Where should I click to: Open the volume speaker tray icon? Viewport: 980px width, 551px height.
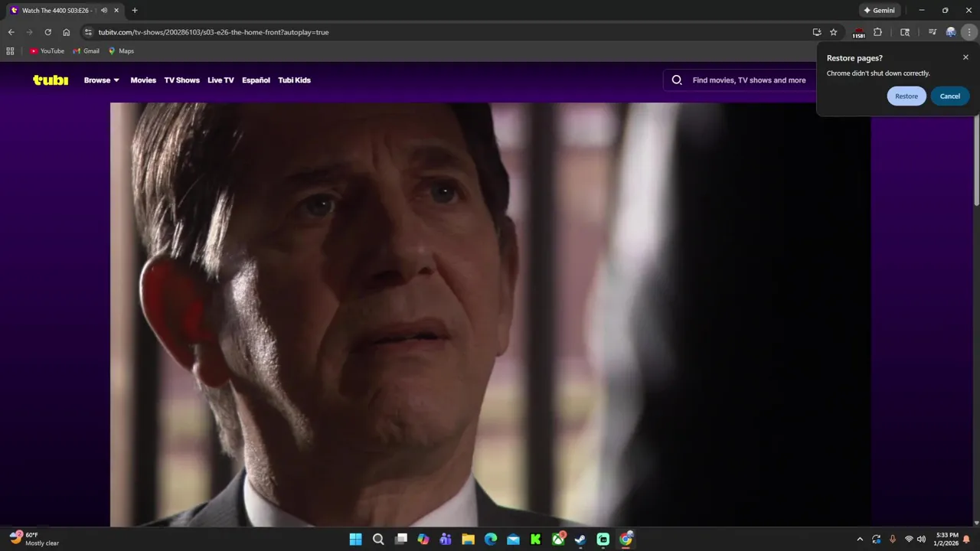921,539
